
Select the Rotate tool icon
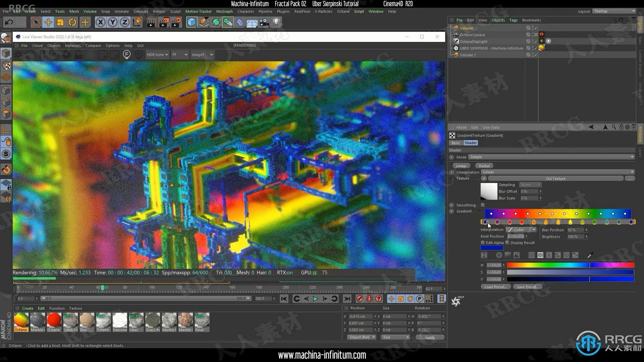click(72, 22)
